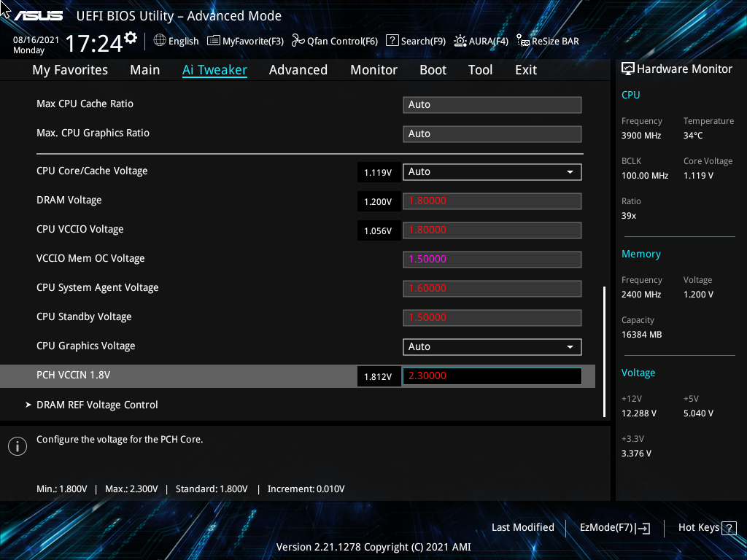The width and height of the screenshot is (747, 560).
Task: Open the Monitor tab
Action: pyautogui.click(x=373, y=70)
